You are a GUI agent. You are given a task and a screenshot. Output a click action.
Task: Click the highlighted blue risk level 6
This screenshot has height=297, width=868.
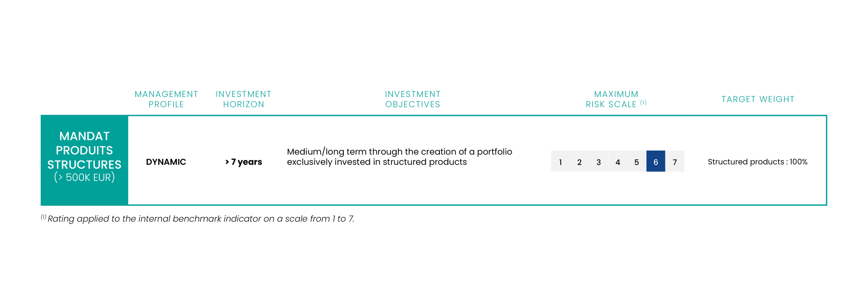coord(655,162)
